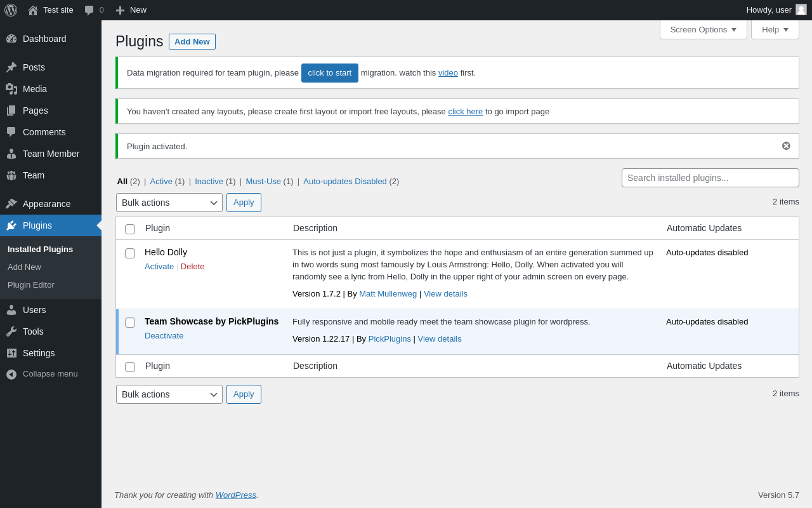Filter plugins by Active
Screen dimensions: 812x508
coord(161,182)
